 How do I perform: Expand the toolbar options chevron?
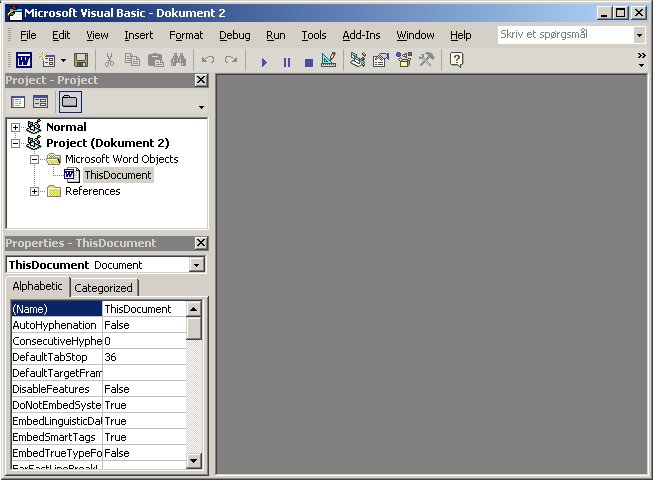[641, 60]
